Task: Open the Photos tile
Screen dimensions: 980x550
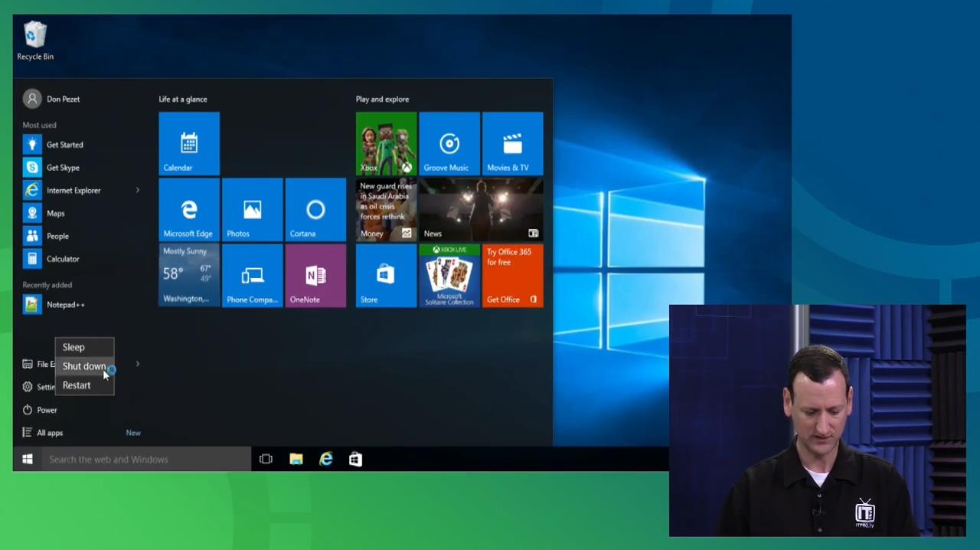Action: tap(252, 210)
